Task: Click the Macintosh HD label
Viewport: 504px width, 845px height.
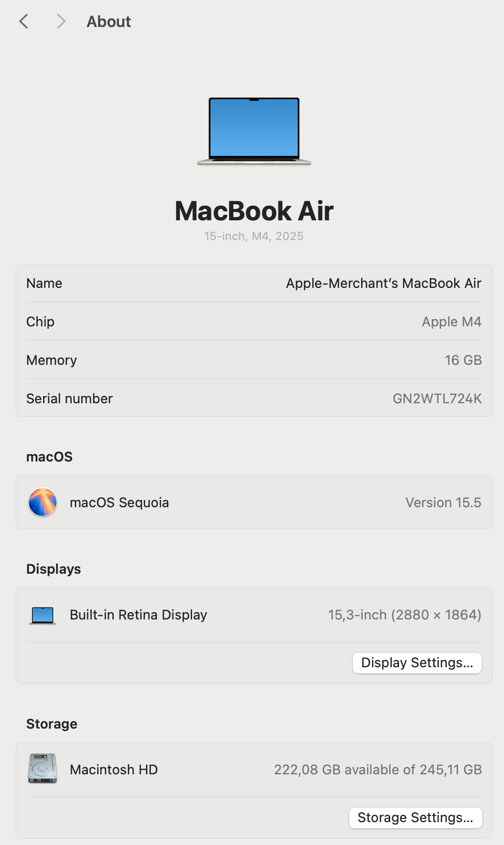Action: [114, 770]
